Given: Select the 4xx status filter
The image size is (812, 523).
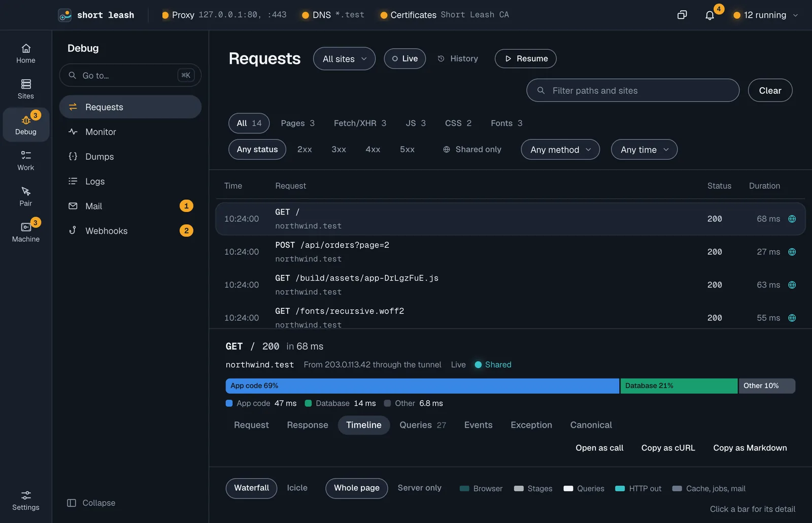Looking at the screenshot, I should [373, 149].
